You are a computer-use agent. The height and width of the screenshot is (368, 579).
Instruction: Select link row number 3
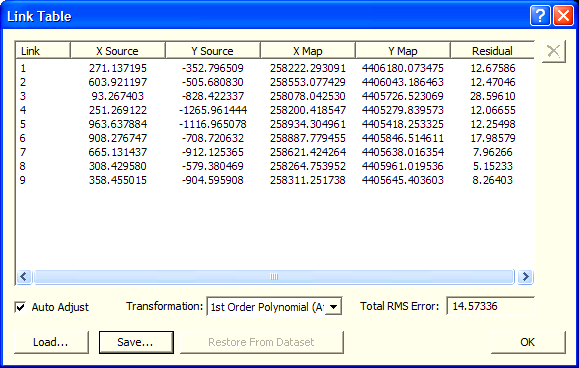coord(275,96)
